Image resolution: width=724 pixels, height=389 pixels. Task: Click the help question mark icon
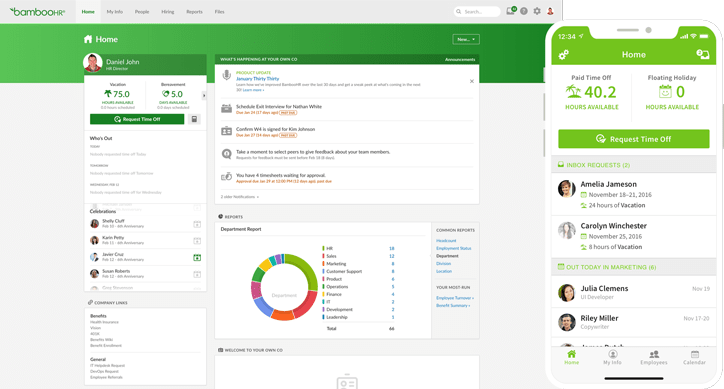click(x=524, y=11)
